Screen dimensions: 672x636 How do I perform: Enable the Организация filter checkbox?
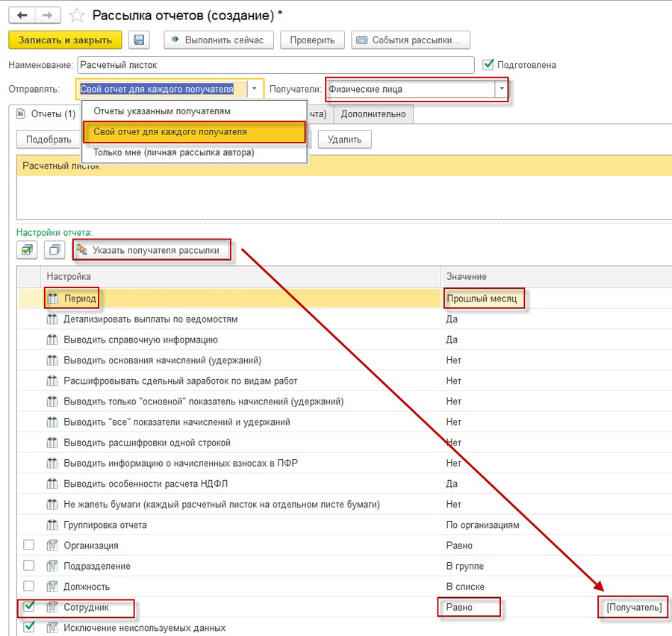[x=28, y=546]
